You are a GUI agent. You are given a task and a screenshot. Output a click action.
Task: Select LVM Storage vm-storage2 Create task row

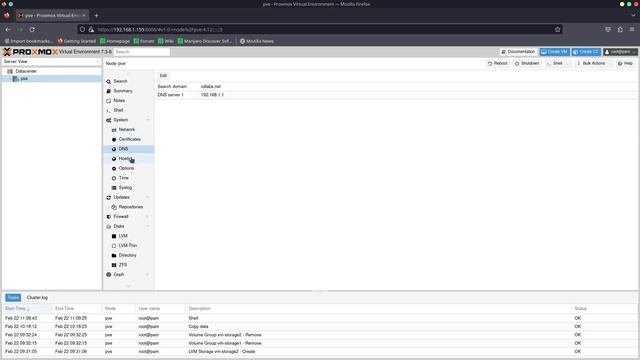[x=320, y=351]
